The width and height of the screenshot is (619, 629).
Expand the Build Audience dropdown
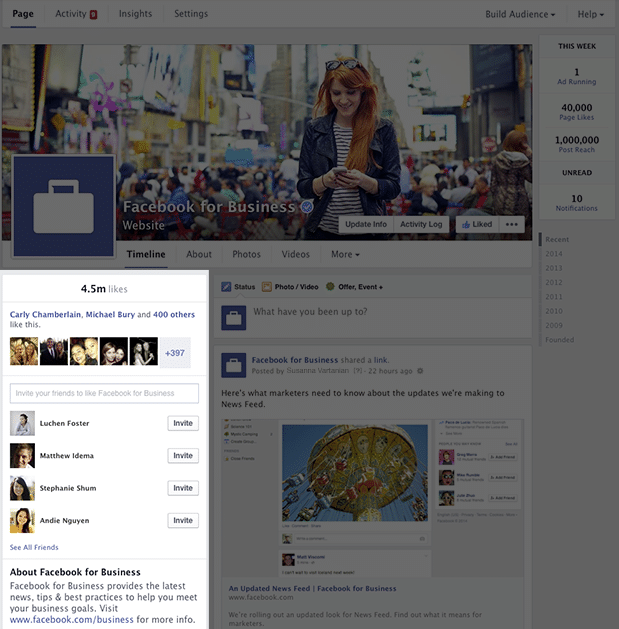(x=521, y=15)
